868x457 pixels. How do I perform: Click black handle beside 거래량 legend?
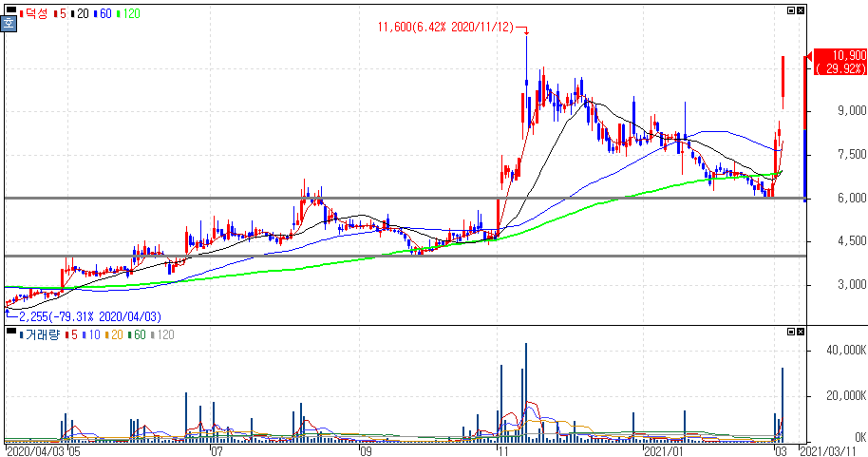(x=11, y=331)
